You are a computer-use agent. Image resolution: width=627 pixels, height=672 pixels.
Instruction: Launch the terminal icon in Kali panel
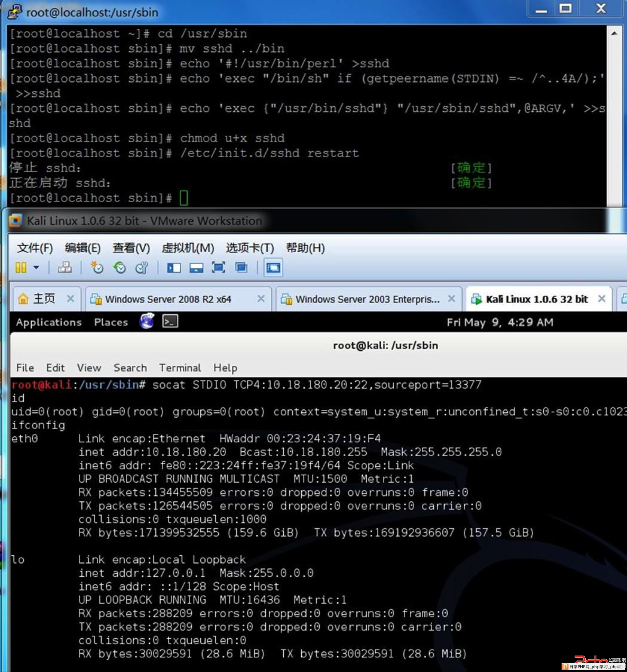click(x=170, y=322)
